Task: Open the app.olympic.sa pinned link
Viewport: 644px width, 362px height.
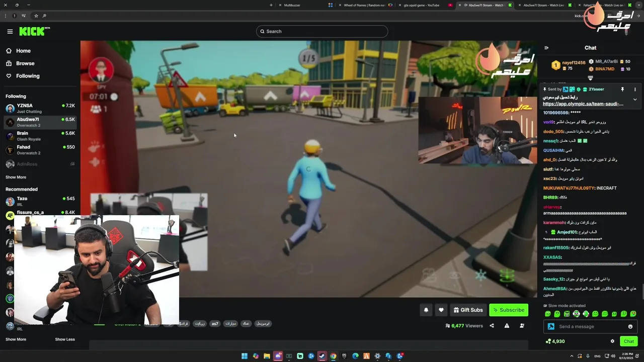Action: (x=583, y=104)
